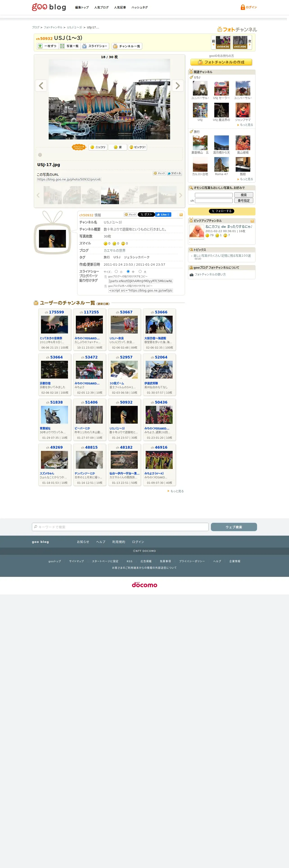Open channel 52957 30倍ズーム thumbnail

click(124, 370)
